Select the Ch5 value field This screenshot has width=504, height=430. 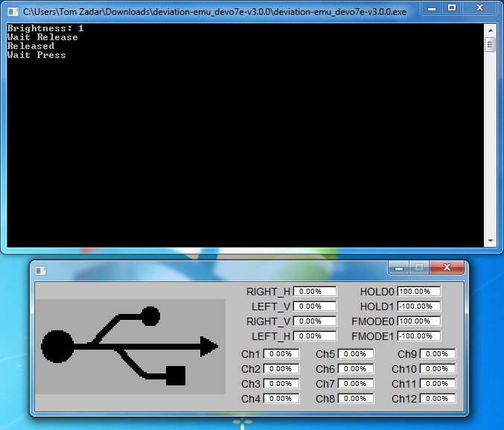[x=356, y=354]
